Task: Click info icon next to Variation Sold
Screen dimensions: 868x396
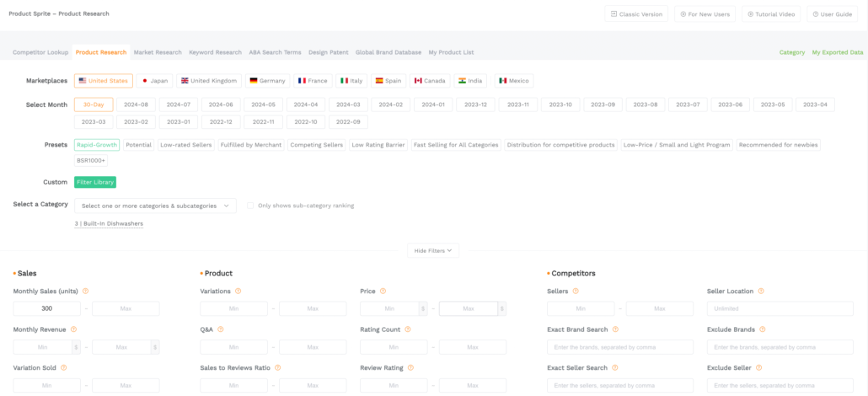Action: click(64, 367)
